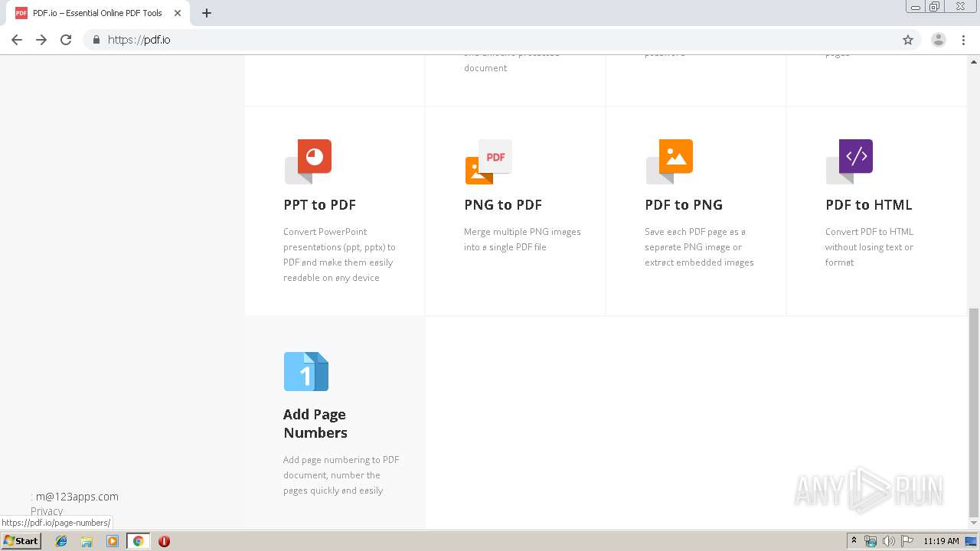Go back with the browser back arrow
This screenshot has height=551, width=980.
[x=17, y=40]
